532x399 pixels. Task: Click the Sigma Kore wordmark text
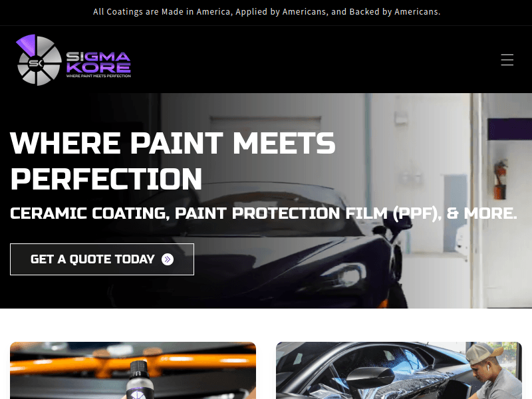98,62
